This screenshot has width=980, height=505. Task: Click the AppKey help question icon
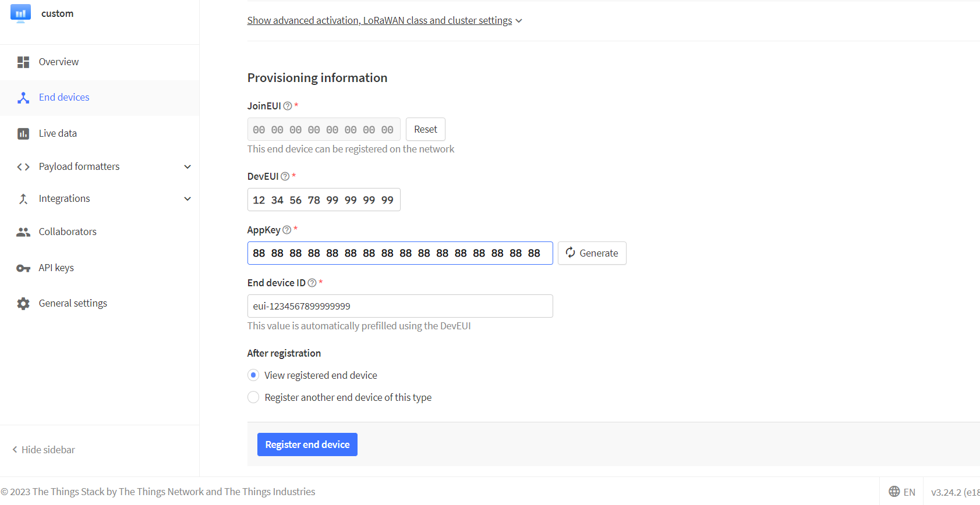(286, 230)
